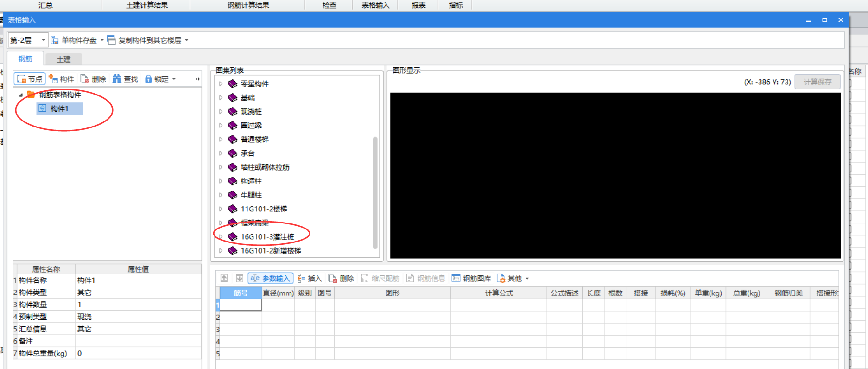Open the 查找 search tool

[x=125, y=79]
